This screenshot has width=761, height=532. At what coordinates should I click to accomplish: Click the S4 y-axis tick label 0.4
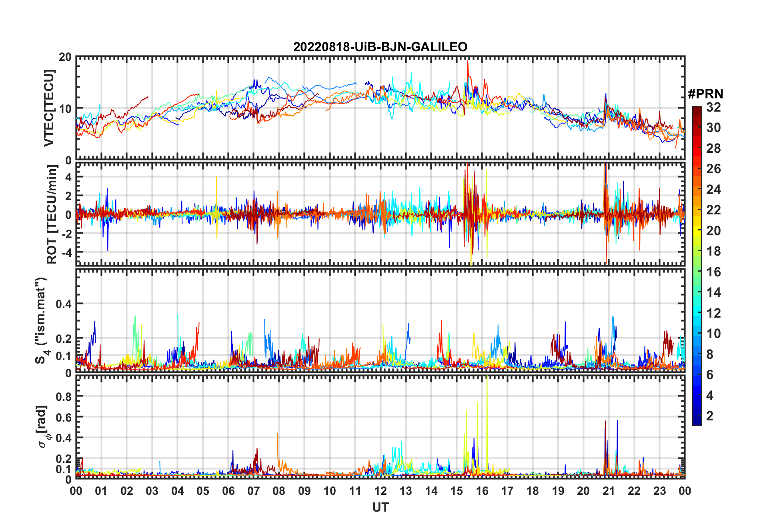point(64,304)
